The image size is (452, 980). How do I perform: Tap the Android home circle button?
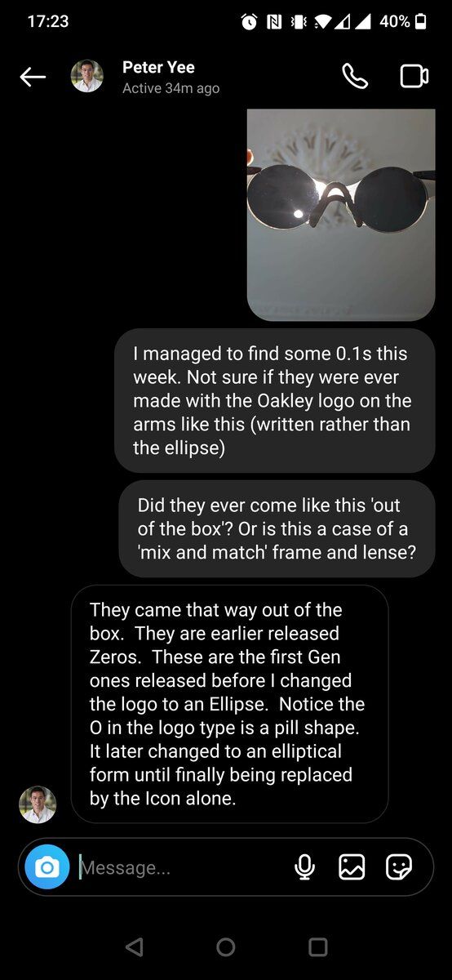[x=226, y=947]
